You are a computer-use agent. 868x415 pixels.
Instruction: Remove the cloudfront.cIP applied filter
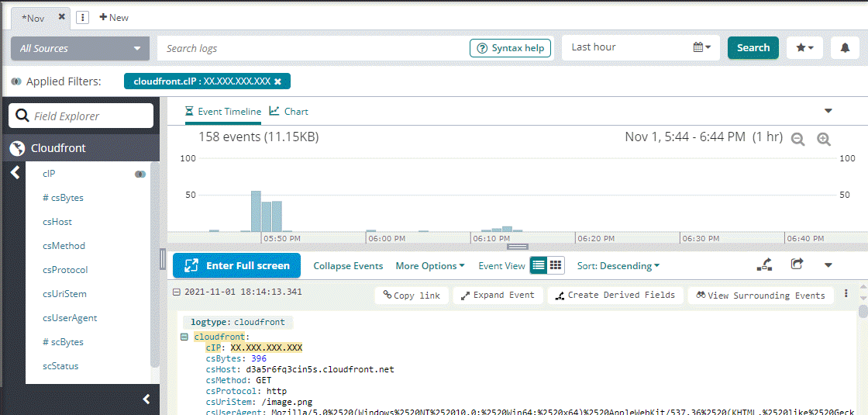[x=277, y=81]
